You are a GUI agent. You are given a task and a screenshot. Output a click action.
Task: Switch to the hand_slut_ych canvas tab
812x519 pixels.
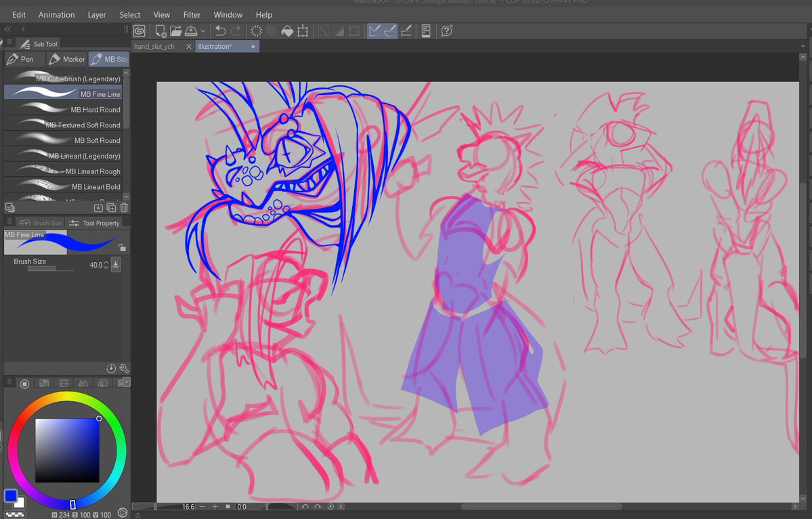pyautogui.click(x=154, y=47)
